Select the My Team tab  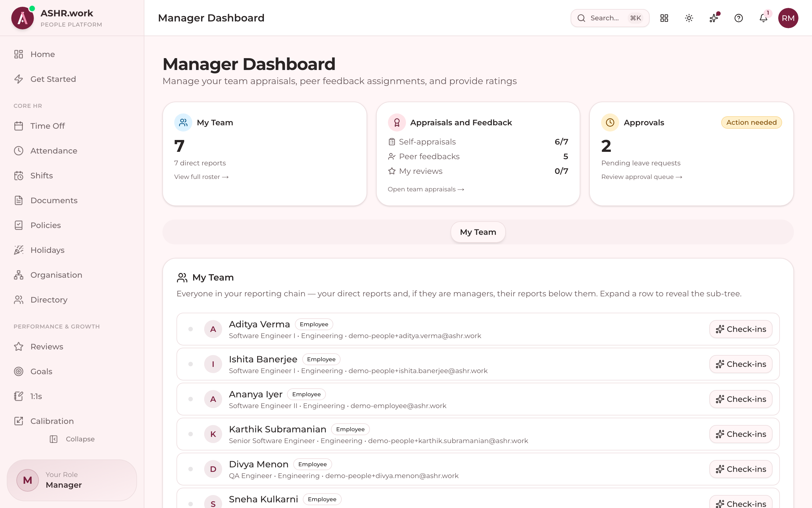tap(478, 232)
